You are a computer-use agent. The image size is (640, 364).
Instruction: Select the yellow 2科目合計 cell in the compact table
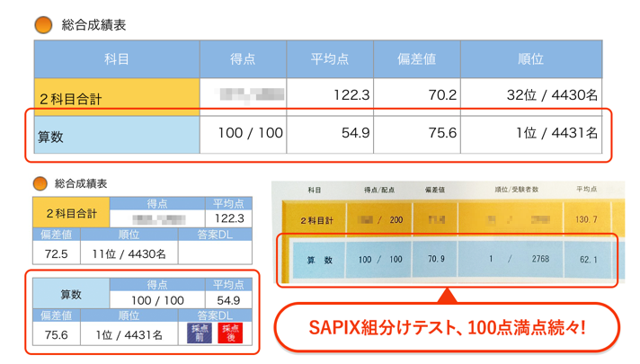pyautogui.click(x=71, y=213)
